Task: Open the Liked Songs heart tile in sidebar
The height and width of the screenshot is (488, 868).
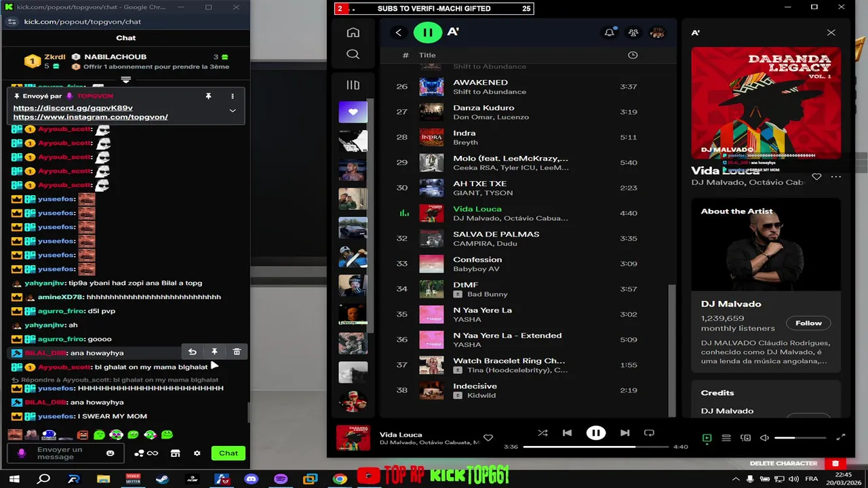Action: pos(353,112)
